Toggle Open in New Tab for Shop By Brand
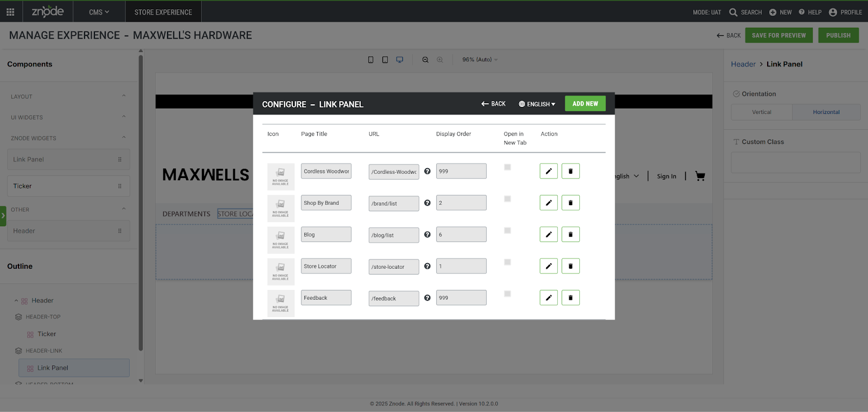Image resolution: width=868 pixels, height=412 pixels. pyautogui.click(x=507, y=199)
